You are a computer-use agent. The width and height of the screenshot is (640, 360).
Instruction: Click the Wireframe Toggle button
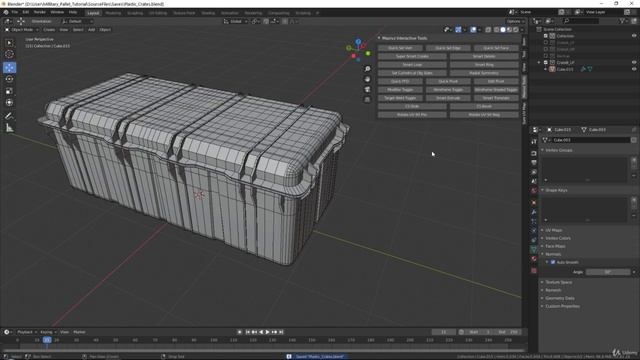448,90
